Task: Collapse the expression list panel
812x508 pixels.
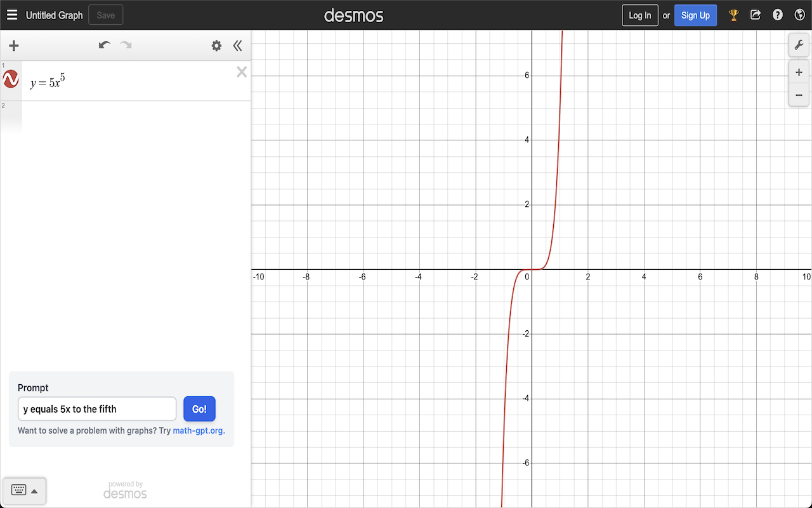Action: click(x=237, y=45)
